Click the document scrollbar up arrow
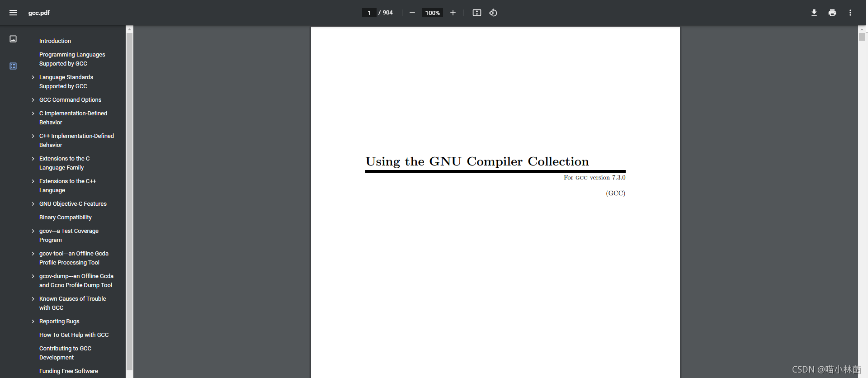This screenshot has height=378, width=868. (x=862, y=29)
